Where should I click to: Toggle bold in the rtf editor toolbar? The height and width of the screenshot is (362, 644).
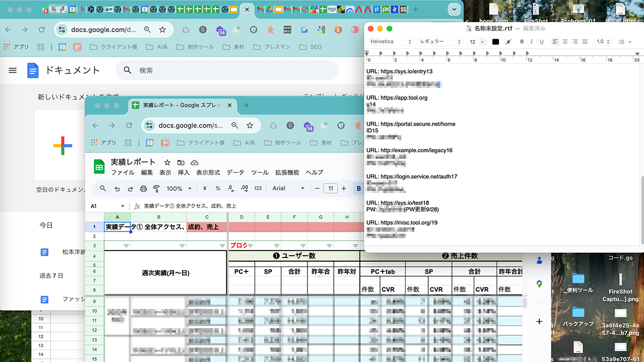[522, 42]
